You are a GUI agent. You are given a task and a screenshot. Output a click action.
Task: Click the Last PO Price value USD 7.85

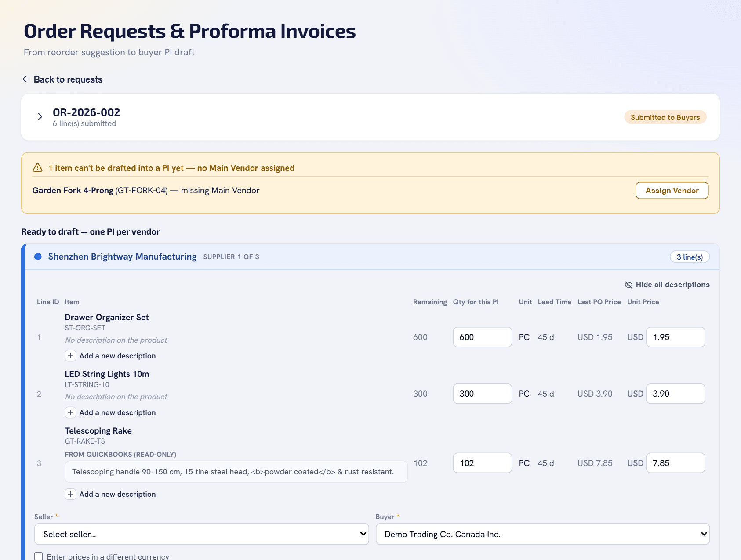coord(595,463)
